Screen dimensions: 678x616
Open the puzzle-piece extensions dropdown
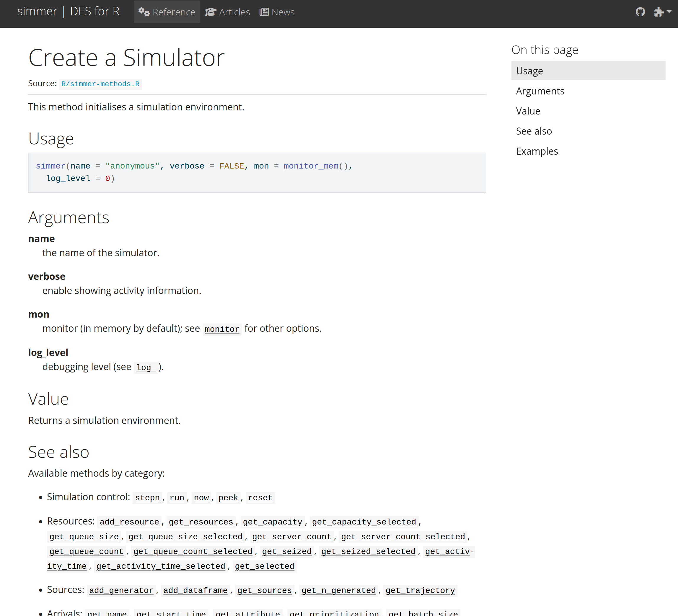662,12
